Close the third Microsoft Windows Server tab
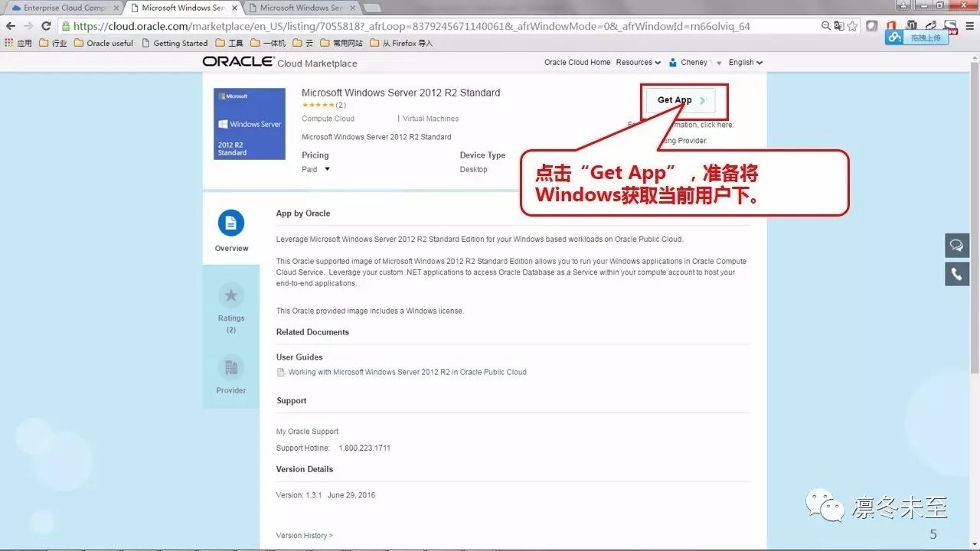 click(353, 8)
